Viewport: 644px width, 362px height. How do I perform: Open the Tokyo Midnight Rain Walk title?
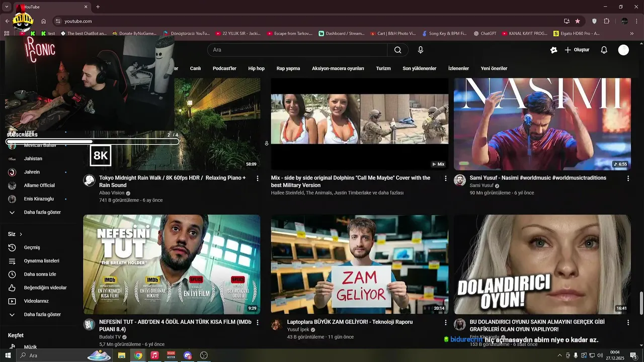[173, 182]
